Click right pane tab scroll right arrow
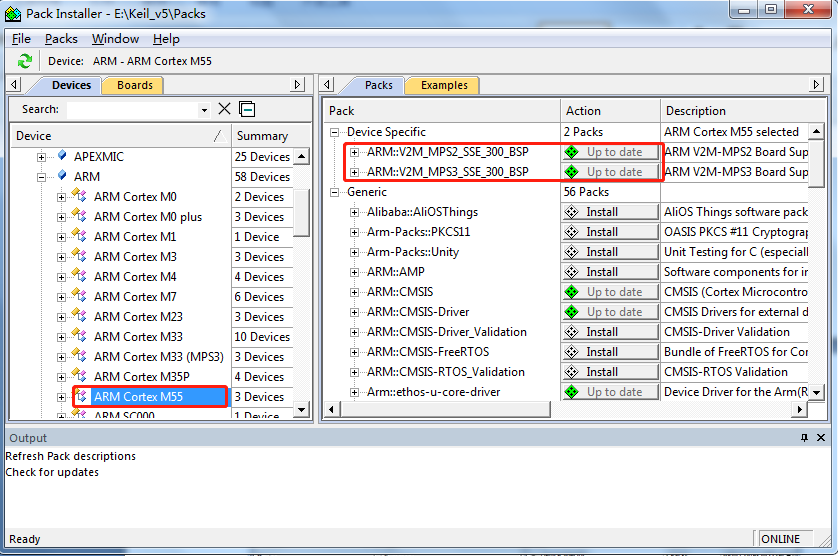 tap(816, 84)
